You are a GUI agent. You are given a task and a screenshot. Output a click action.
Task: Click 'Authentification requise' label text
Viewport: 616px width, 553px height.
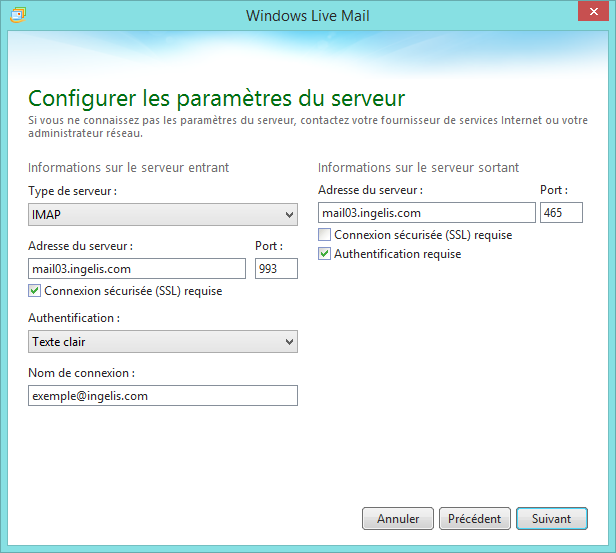[398, 254]
